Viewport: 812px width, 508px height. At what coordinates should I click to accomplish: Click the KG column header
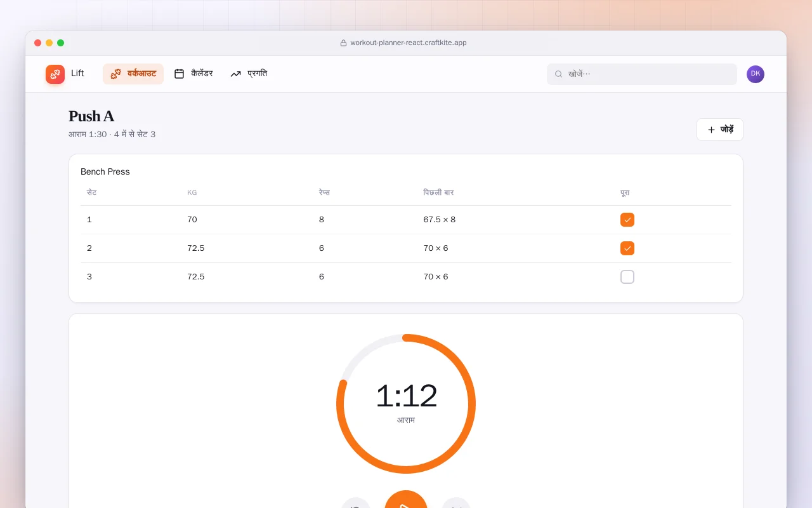click(192, 192)
